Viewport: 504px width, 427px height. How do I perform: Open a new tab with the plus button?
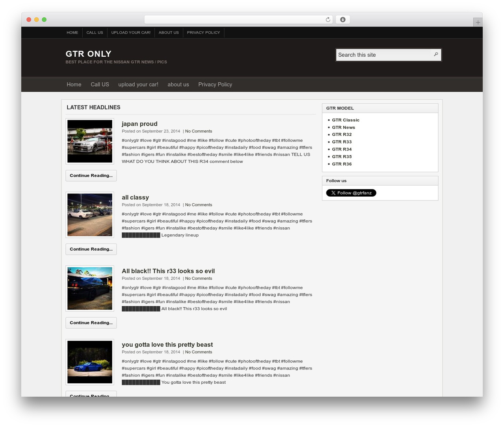(x=478, y=22)
